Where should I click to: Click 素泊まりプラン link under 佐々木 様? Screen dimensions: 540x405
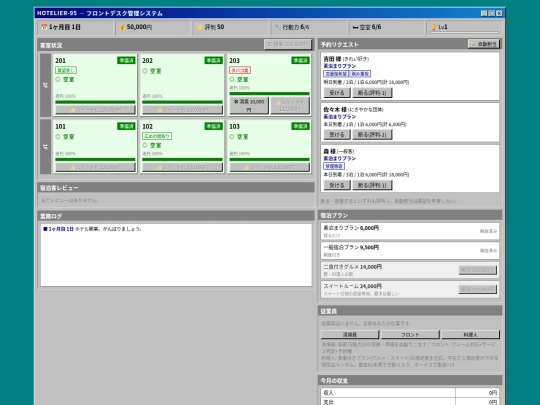(x=340, y=116)
